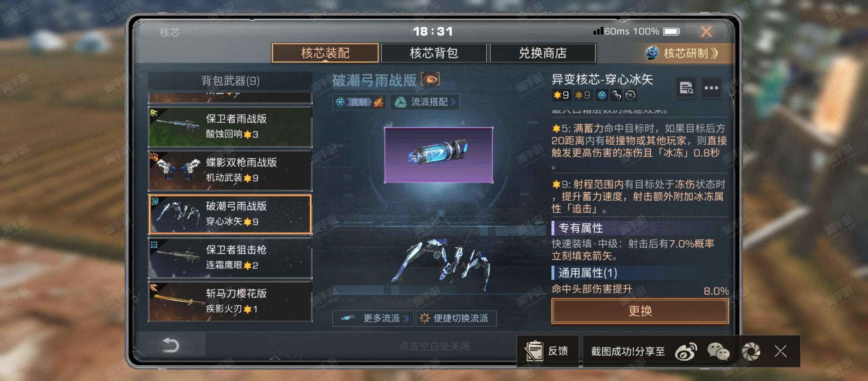This screenshot has height=381, width=868.
Task: Select 蝶影双枪雨战版 weapon in list
Action: click(x=230, y=170)
